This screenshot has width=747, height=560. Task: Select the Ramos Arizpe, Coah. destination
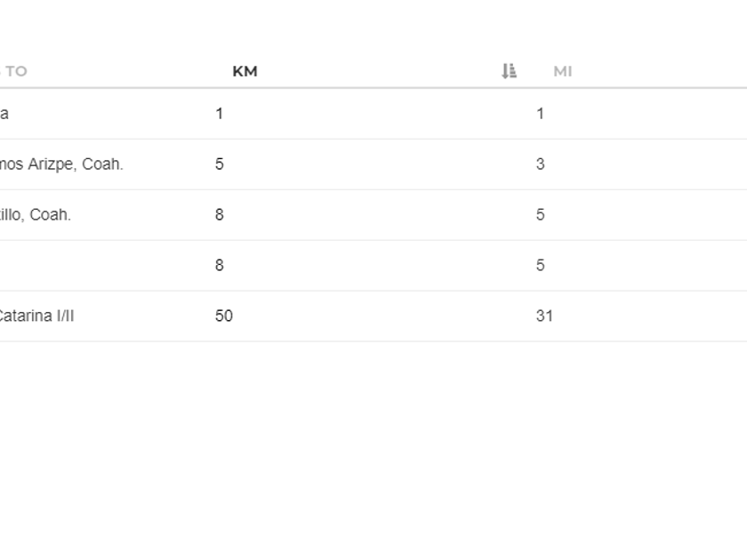(x=60, y=164)
